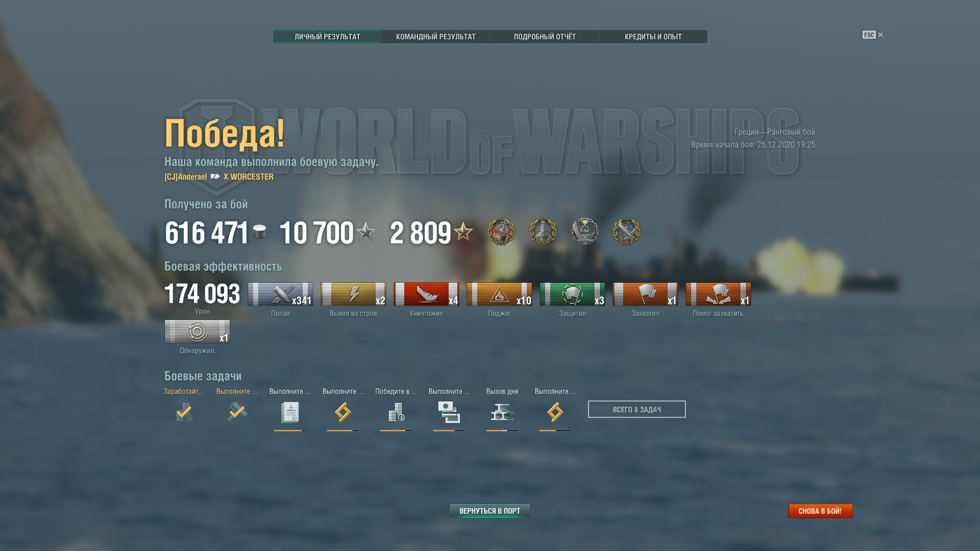
Task: Click the Снова в бой! button
Action: 820,511
